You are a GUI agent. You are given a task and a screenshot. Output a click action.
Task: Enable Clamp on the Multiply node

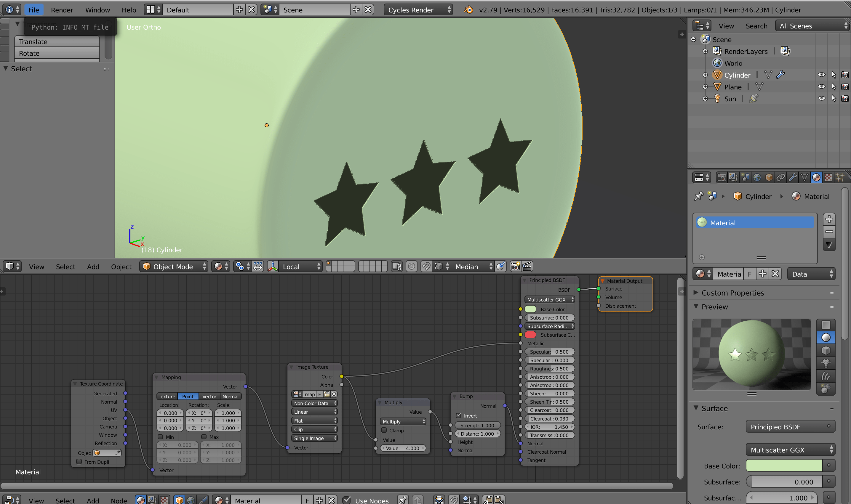point(384,430)
